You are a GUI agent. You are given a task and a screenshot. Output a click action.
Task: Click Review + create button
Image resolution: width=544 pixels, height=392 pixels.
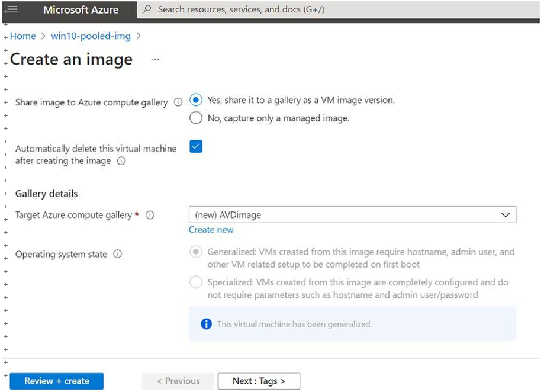coord(57,381)
